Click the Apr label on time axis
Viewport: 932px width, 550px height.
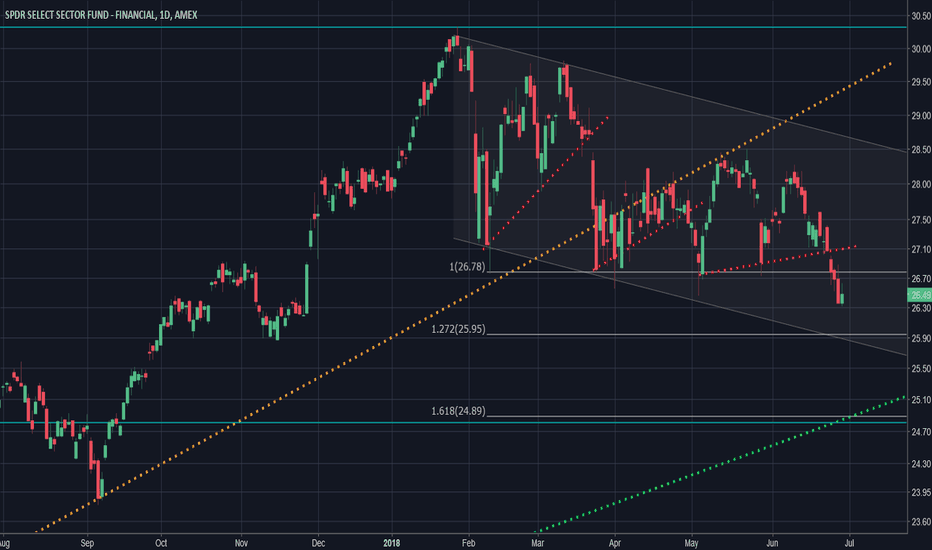click(615, 543)
